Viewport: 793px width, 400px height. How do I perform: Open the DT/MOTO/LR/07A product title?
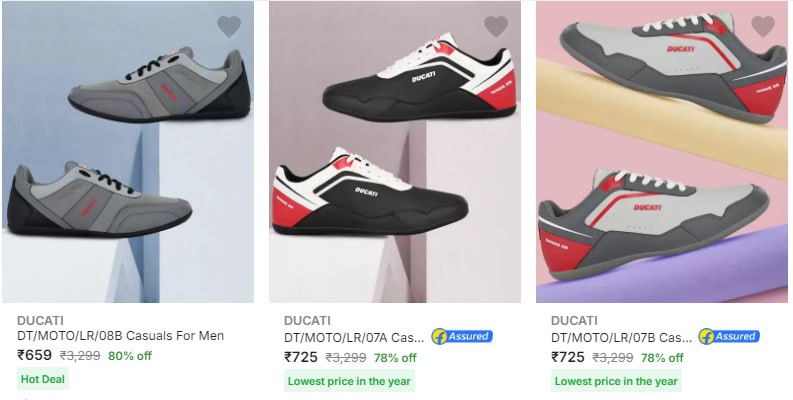point(354,337)
